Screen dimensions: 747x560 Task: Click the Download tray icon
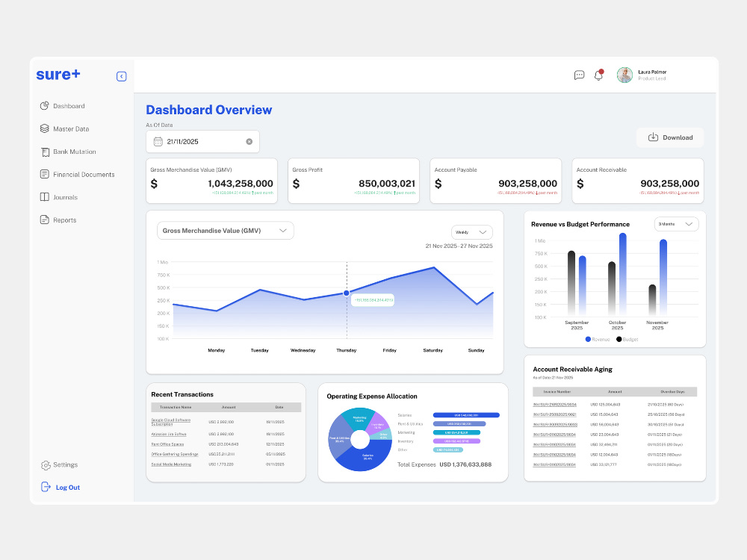click(653, 137)
